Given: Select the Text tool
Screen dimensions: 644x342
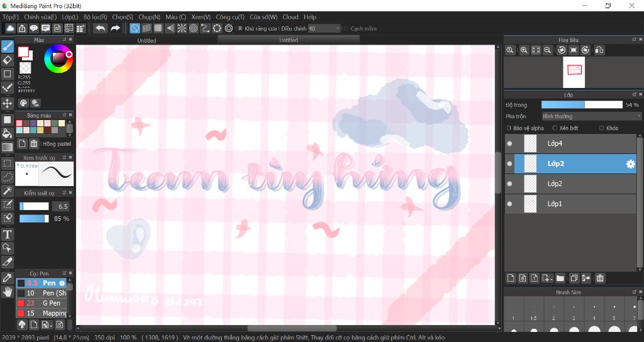Looking at the screenshot, I should [8, 234].
